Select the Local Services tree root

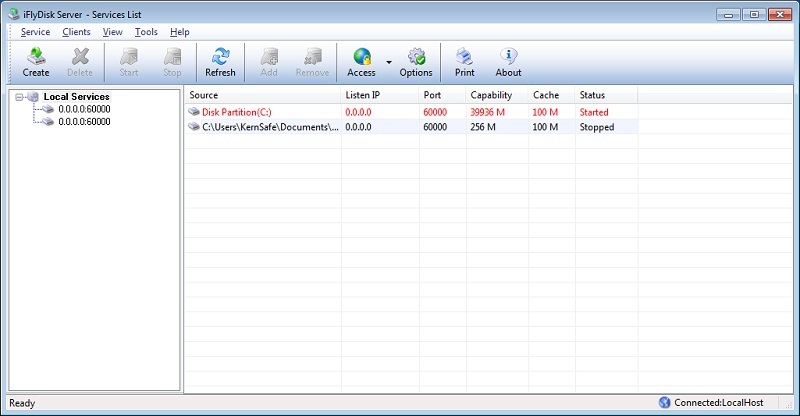pos(77,96)
